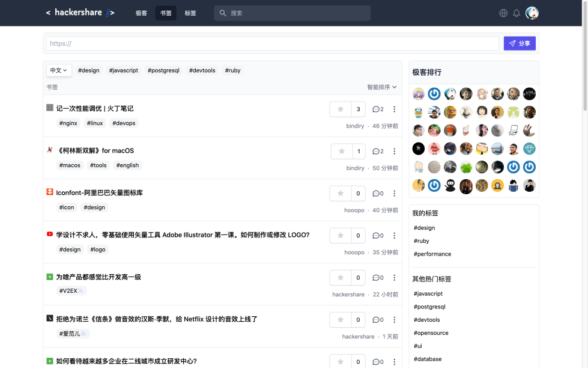Image resolution: width=588 pixels, height=368 pixels.
Task: Open the 智能排序 sort dropdown
Action: 382,87
